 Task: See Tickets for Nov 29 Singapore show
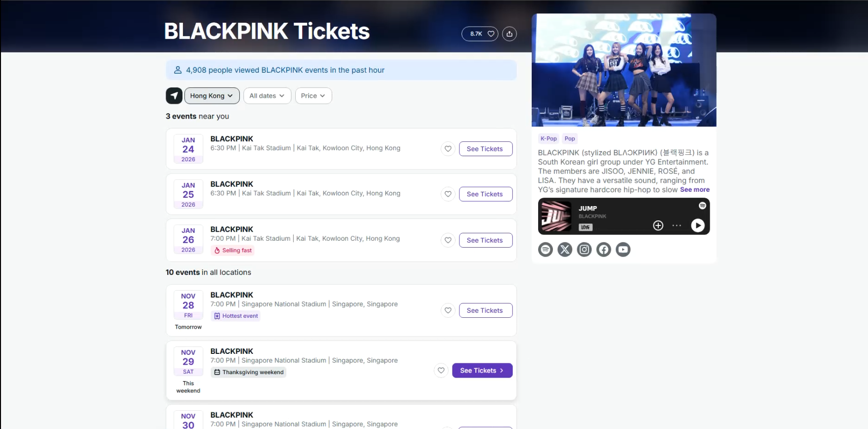coord(482,371)
